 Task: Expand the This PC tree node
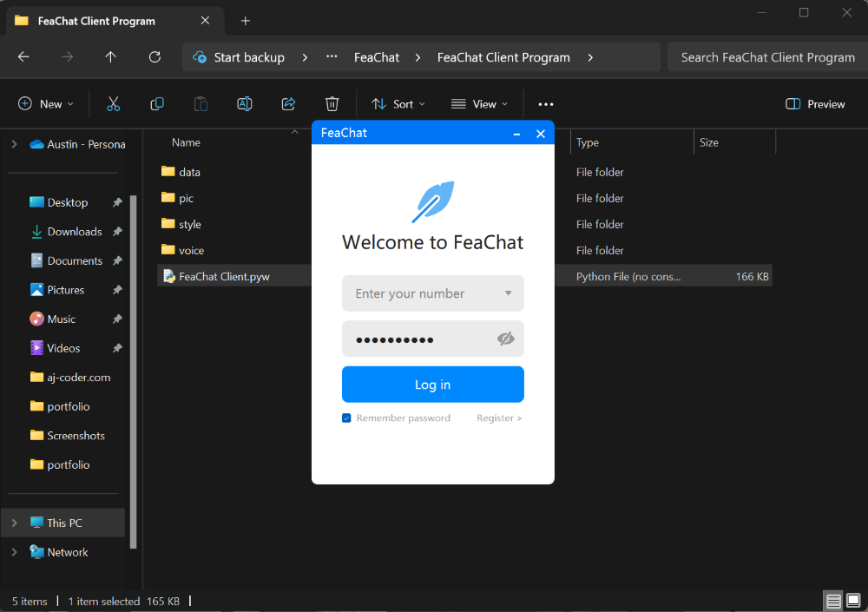(x=14, y=523)
